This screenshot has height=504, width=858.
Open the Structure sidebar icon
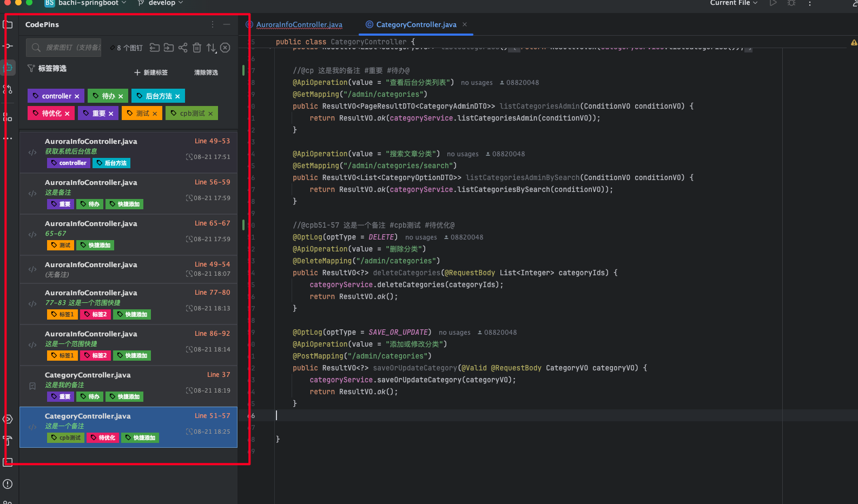(x=8, y=117)
